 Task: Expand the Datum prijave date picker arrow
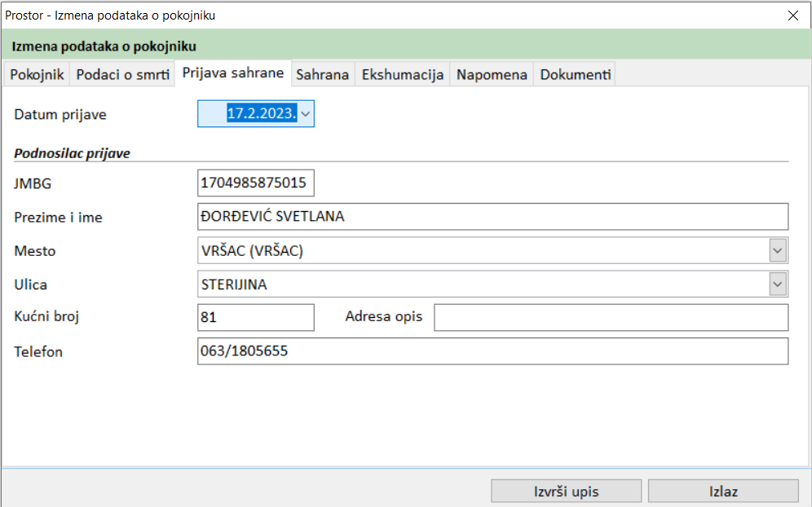pos(306,115)
